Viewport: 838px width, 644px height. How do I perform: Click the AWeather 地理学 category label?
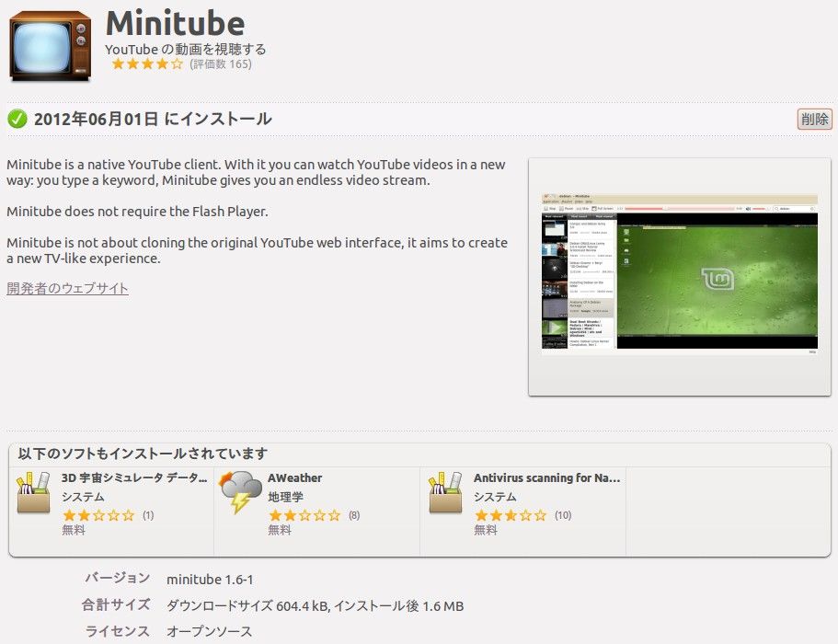285,497
